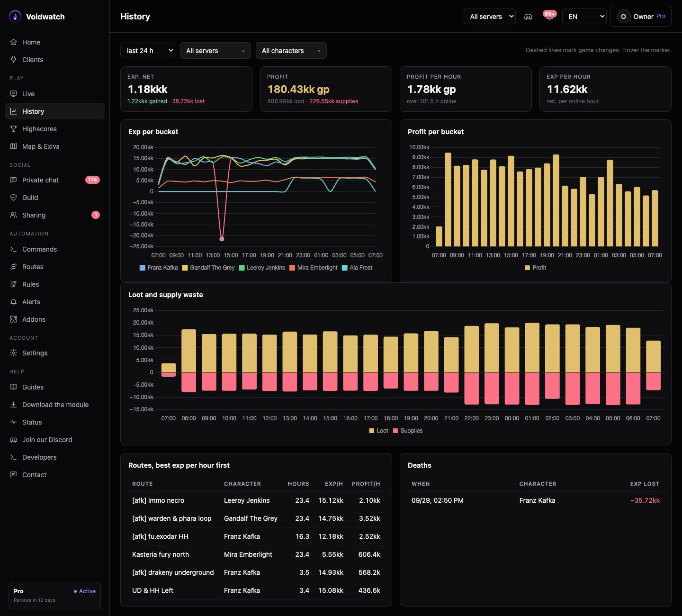Click the Home icon in the sidebar
The width and height of the screenshot is (682, 616).
tap(13, 42)
